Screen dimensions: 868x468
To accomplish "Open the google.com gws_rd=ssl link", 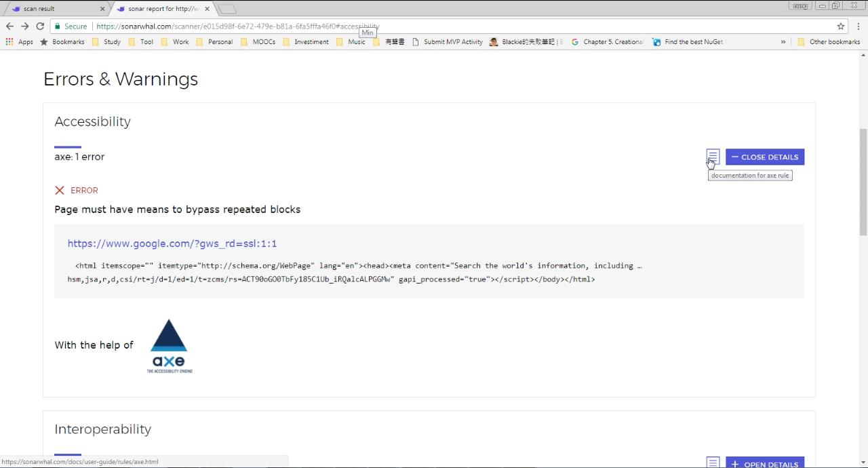I will [172, 243].
